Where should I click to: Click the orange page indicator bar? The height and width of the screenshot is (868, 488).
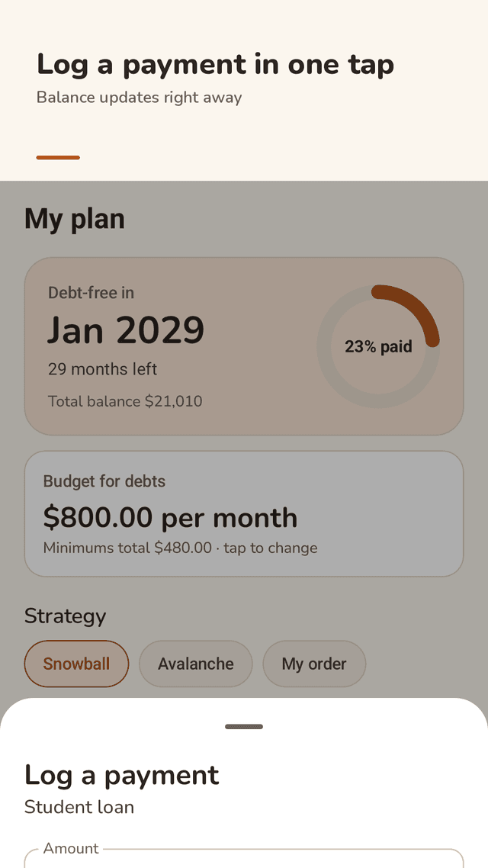pyautogui.click(x=58, y=158)
